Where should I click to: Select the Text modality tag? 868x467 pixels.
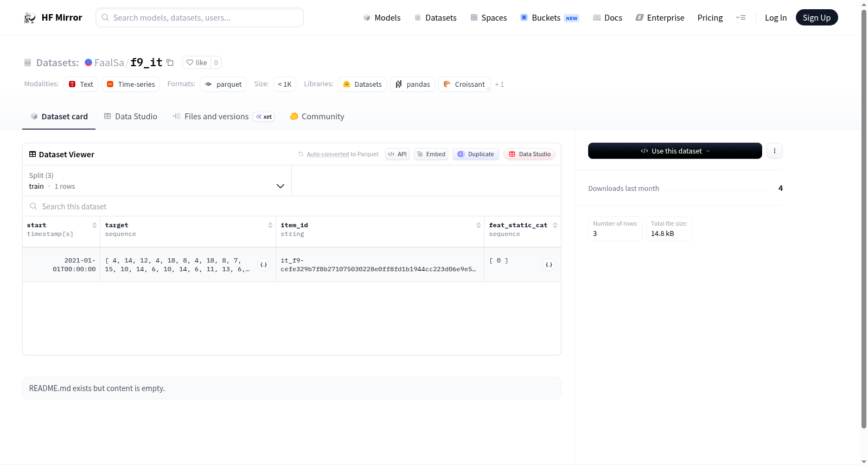pos(81,84)
